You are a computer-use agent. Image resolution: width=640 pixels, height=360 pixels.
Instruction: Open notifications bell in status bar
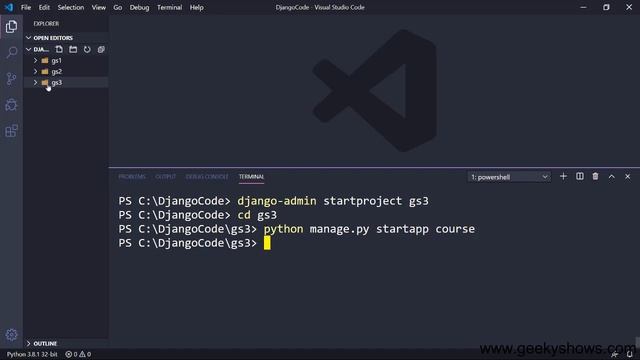tap(630, 354)
